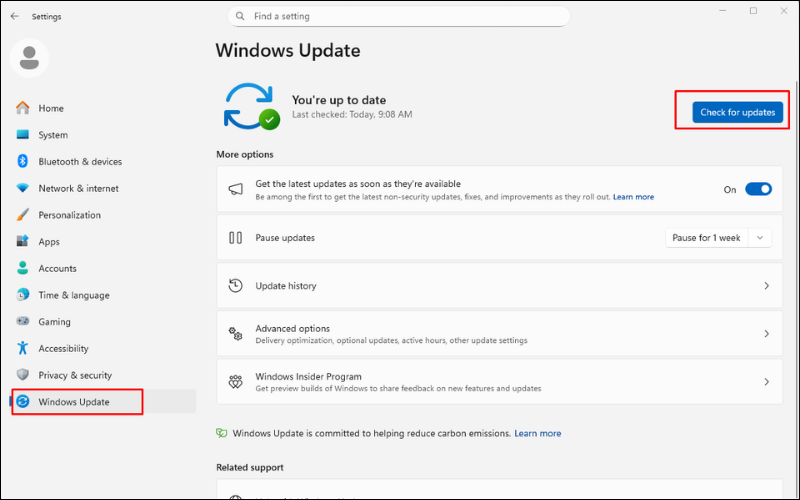
Task: Click the back arrow in Settings header
Action: click(x=14, y=17)
